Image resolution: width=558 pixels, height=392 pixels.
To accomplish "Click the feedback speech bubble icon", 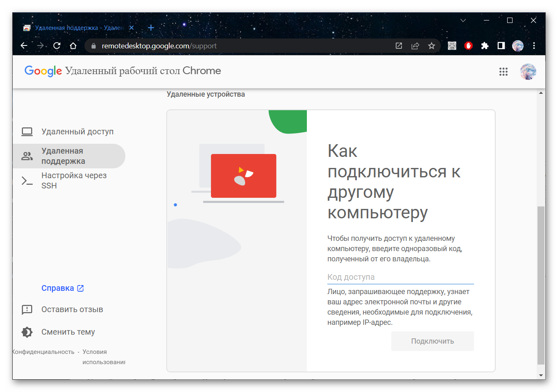I will pos(27,310).
